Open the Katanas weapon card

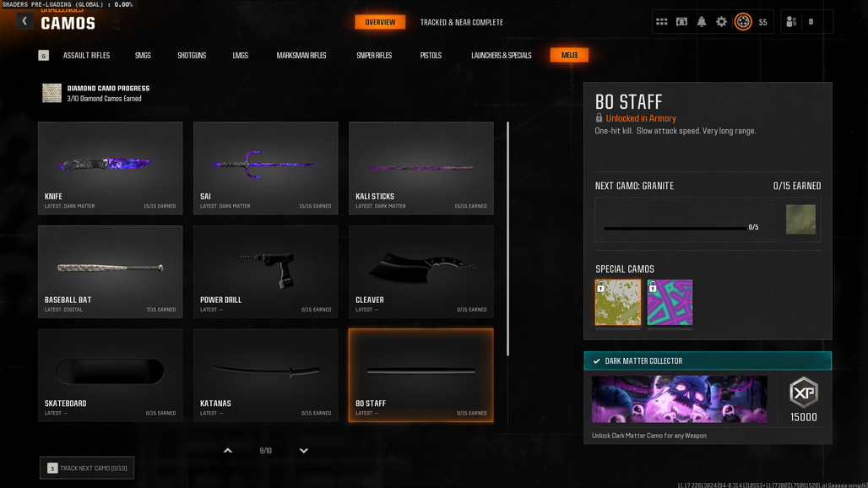pyautogui.click(x=266, y=375)
